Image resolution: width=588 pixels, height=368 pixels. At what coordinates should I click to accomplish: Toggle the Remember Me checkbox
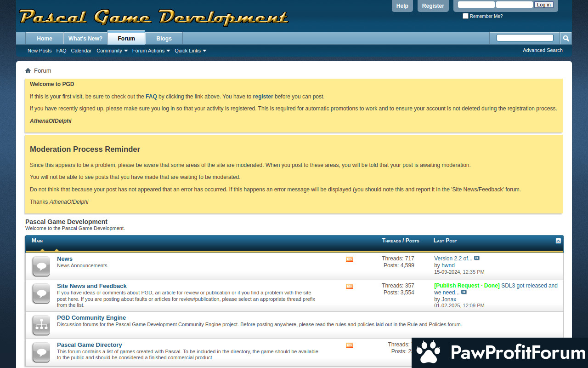[x=465, y=16]
